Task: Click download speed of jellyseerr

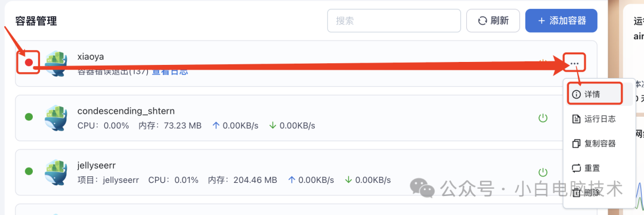Action: [367, 180]
